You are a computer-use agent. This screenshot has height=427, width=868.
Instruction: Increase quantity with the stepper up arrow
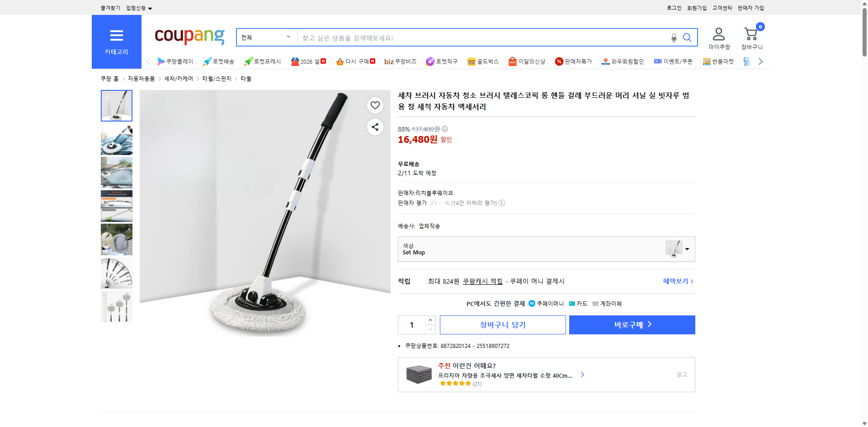[x=430, y=320]
